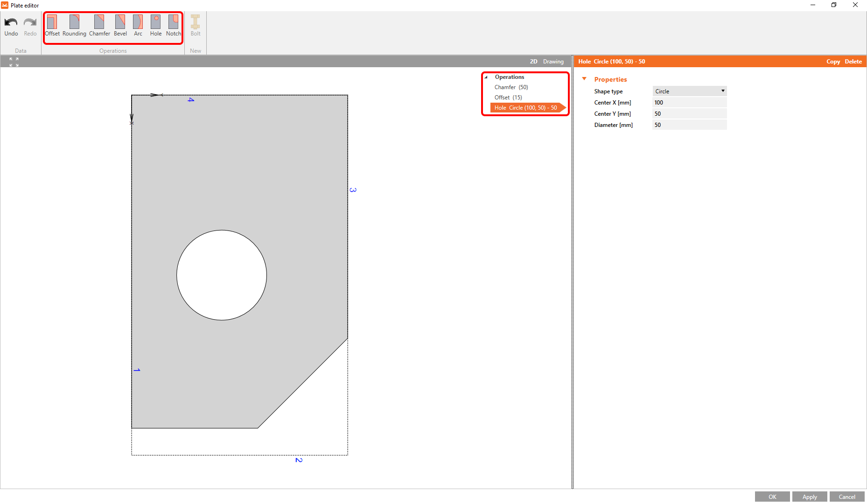Viewport: 867px width, 504px height.
Task: Click the Apply button
Action: [810, 497]
